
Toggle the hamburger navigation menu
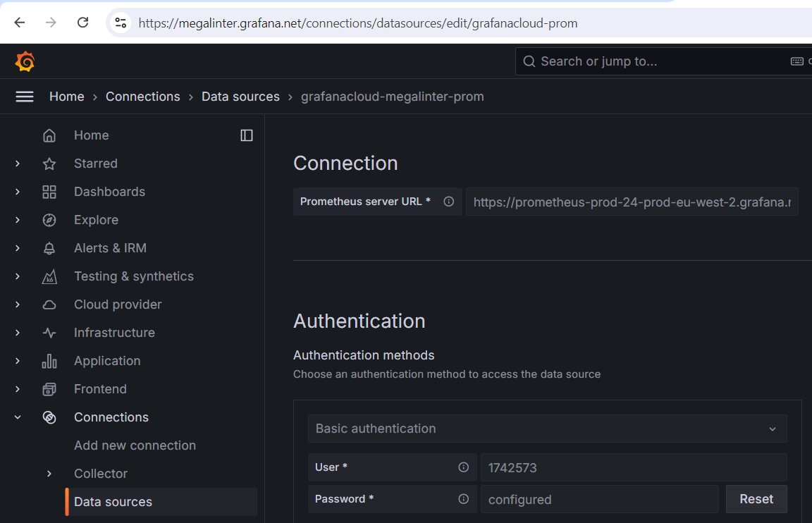(25, 97)
